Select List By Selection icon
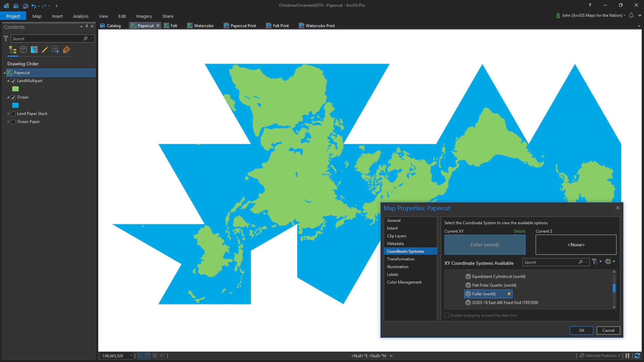 pyautogui.click(x=34, y=50)
